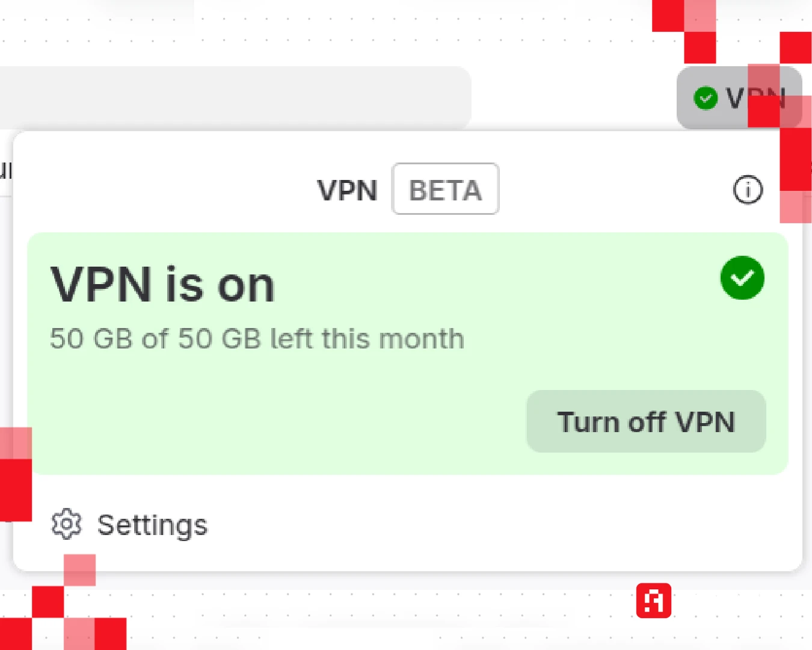
Task: Click the BETA badge next to VPN
Action: pyautogui.click(x=445, y=190)
